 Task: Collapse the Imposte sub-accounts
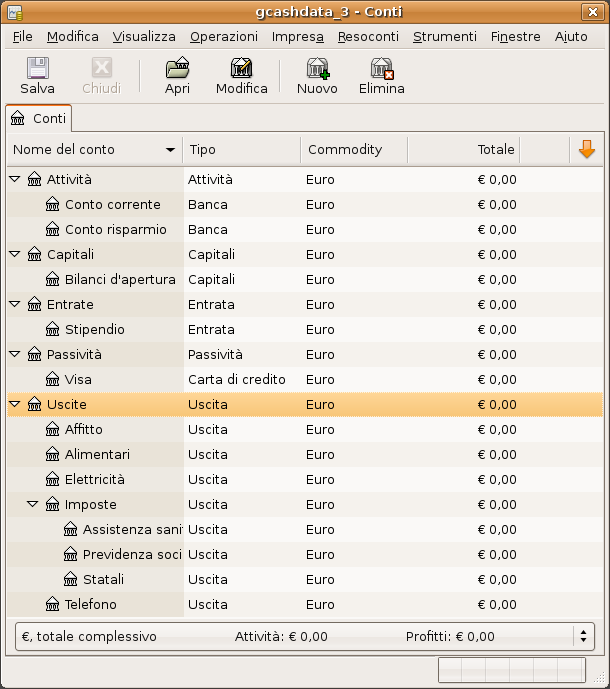pyautogui.click(x=33, y=504)
